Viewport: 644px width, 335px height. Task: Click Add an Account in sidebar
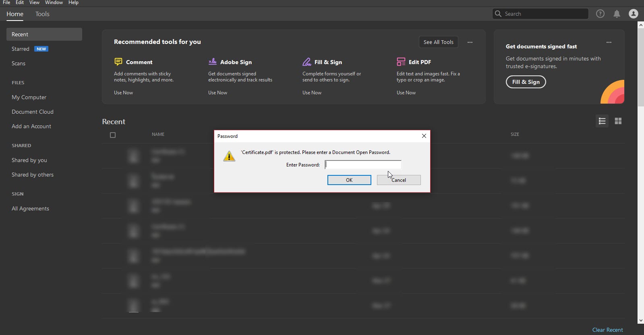pyautogui.click(x=31, y=126)
